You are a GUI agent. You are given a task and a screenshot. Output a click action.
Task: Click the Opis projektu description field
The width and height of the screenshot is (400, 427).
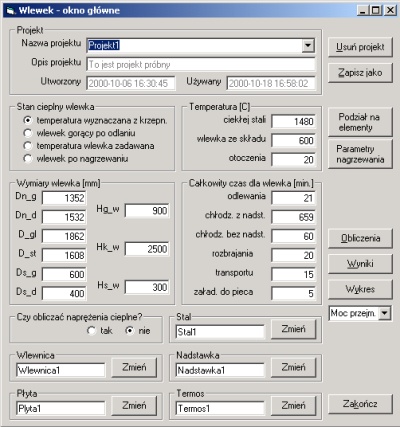coord(201,64)
